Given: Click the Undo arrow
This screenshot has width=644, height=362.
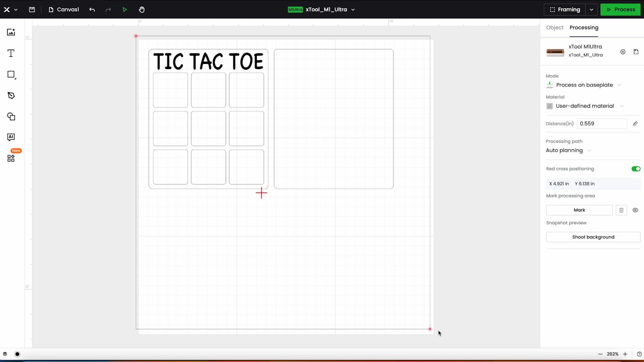Looking at the screenshot, I should 92,9.
